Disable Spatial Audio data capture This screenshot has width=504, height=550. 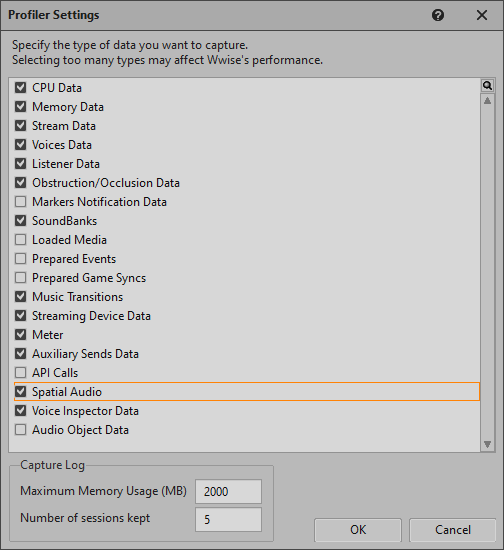(x=20, y=391)
